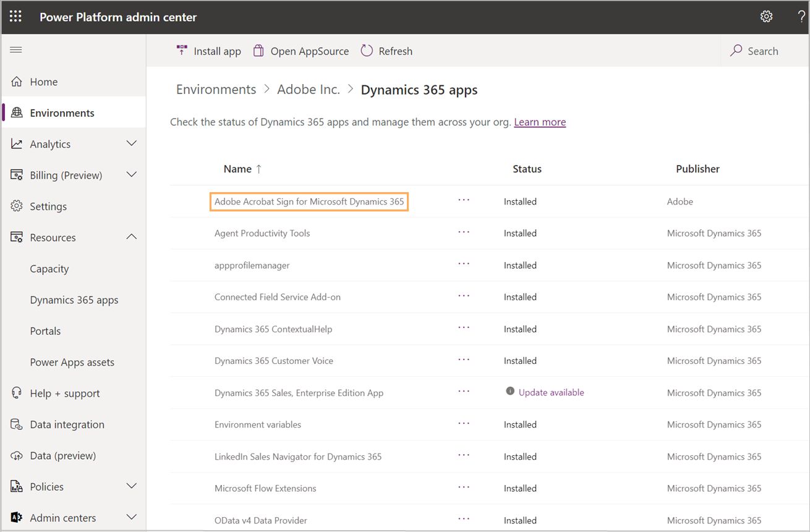Open Dynamics 365 apps under Resources
This screenshot has height=532, width=810.
pos(74,300)
